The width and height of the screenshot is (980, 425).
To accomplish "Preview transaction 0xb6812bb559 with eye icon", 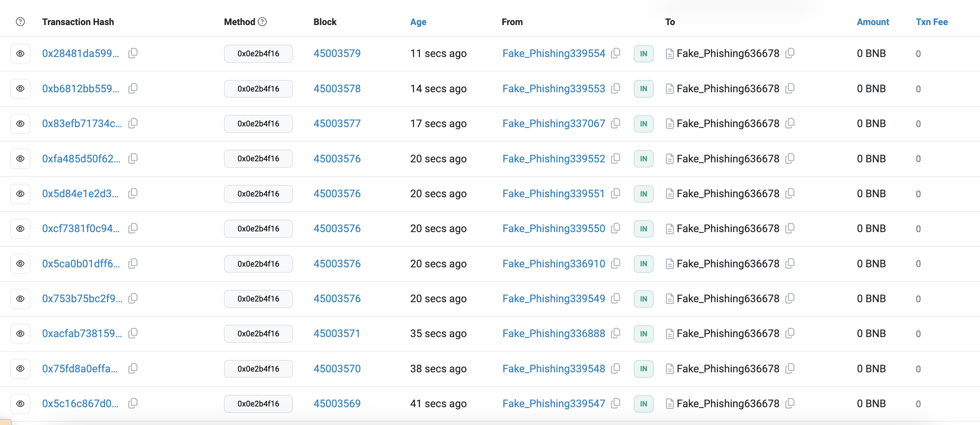I will [20, 89].
